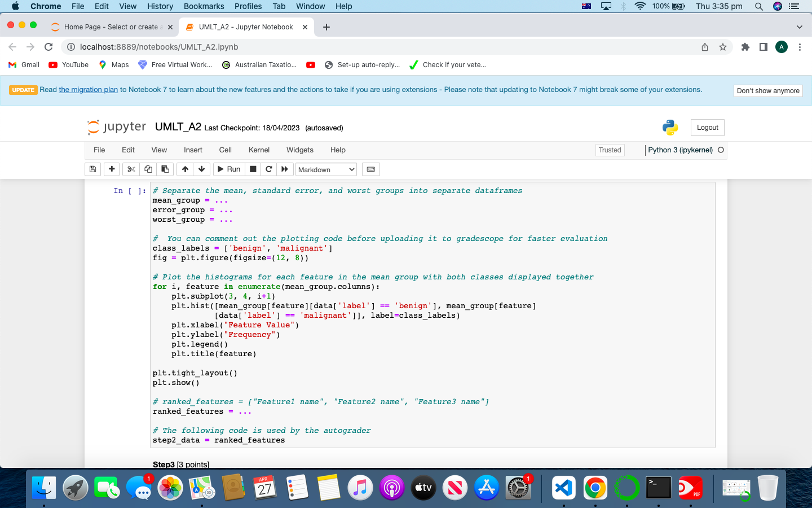Save the notebook via the save icon
The image size is (812, 508).
[x=92, y=169]
